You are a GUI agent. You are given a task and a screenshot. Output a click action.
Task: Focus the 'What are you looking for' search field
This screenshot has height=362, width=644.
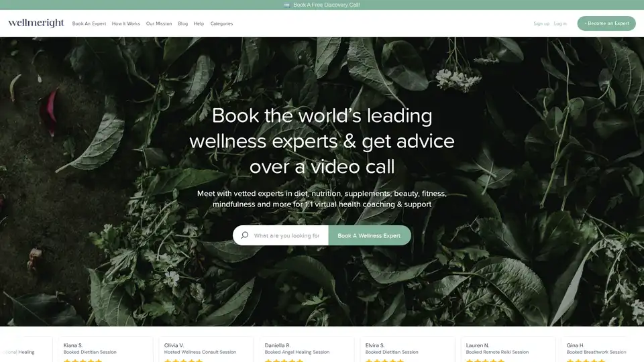coord(287,235)
